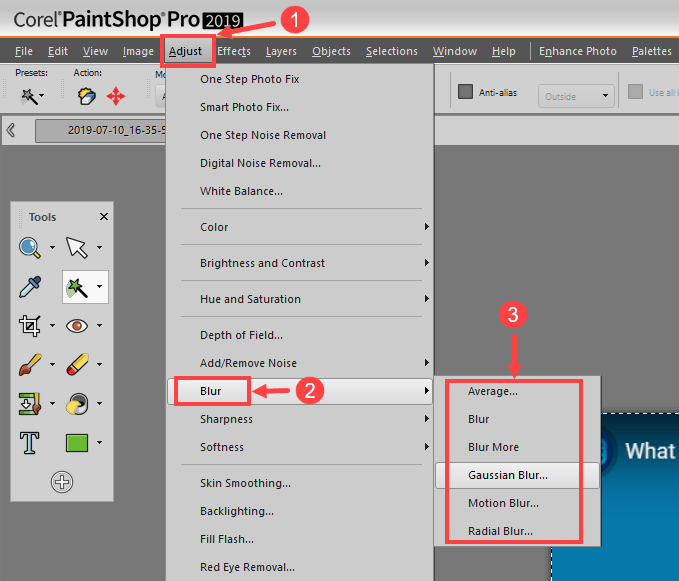Select the Clone/Scratch remover tool
Image resolution: width=679 pixels, height=581 pixels.
(29, 403)
